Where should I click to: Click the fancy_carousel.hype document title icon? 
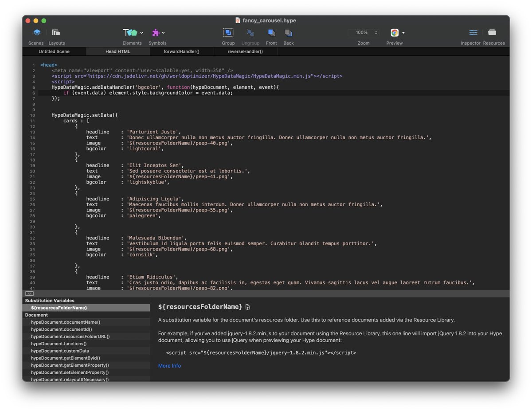click(x=239, y=20)
